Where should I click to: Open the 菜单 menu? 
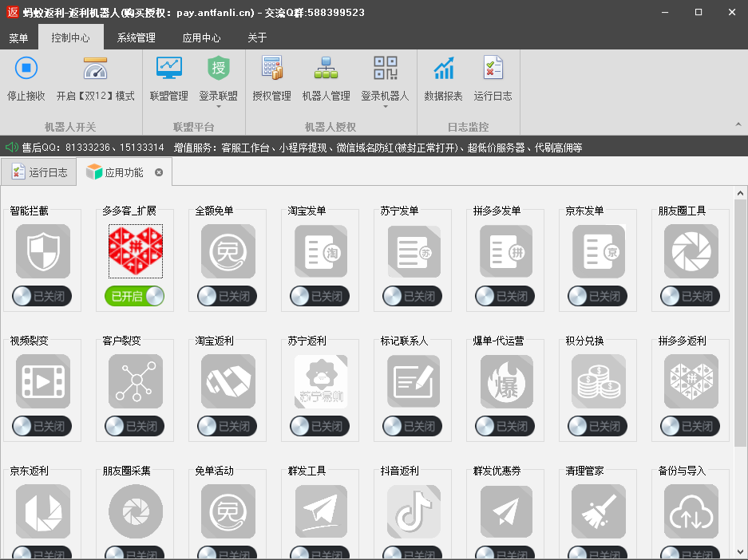pyautogui.click(x=18, y=37)
